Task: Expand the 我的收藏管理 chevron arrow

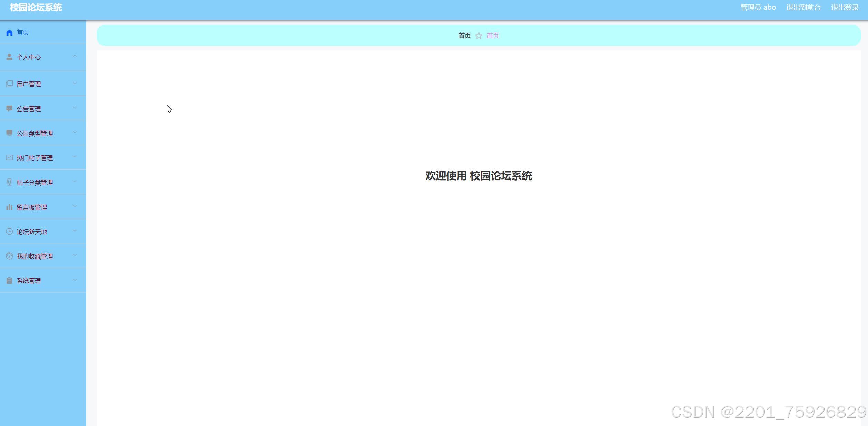Action: pos(75,255)
